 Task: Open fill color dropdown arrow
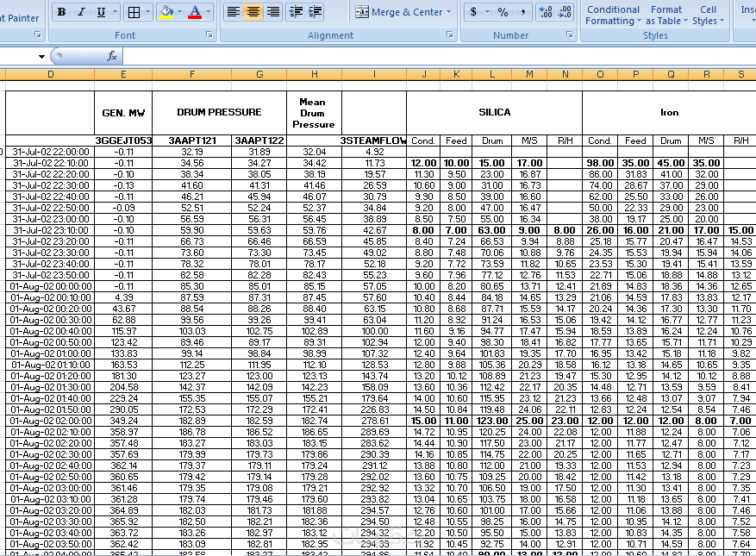pos(180,12)
